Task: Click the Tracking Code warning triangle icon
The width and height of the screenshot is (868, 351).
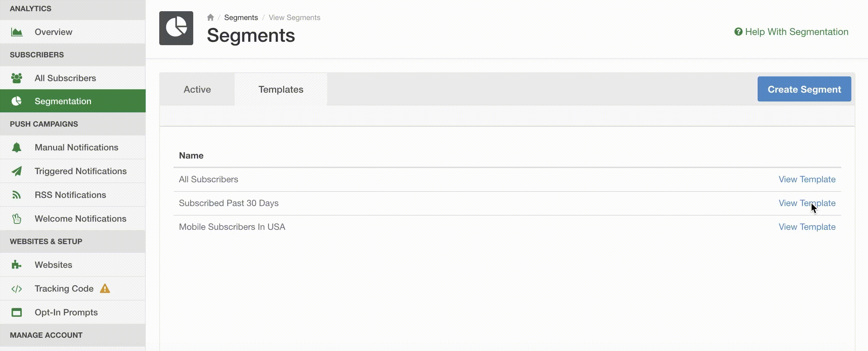Action: [105, 289]
